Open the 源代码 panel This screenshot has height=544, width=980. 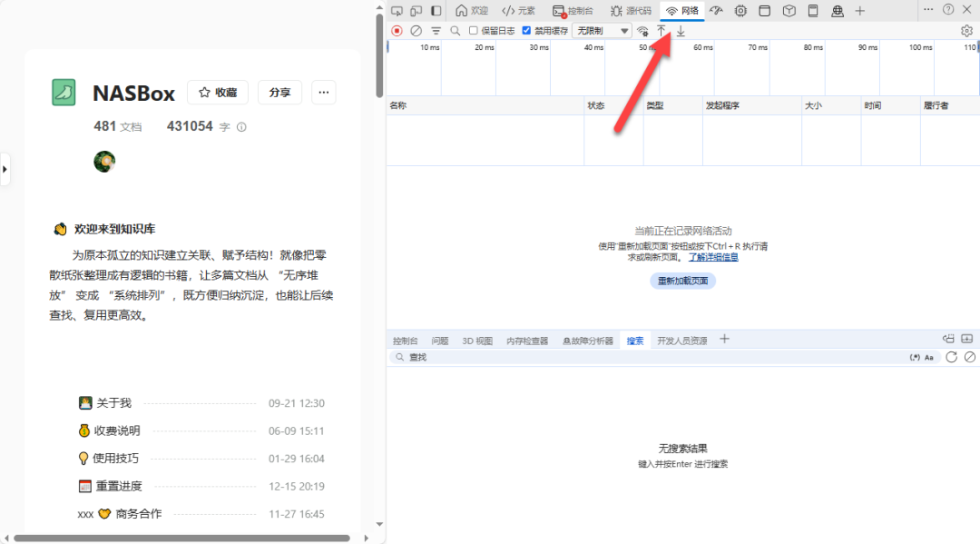(631, 10)
